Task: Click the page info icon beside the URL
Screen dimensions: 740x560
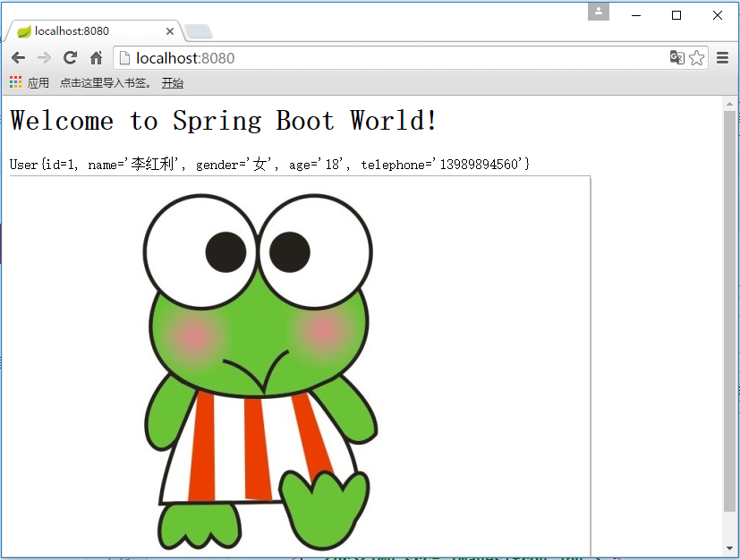Action: 124,58
